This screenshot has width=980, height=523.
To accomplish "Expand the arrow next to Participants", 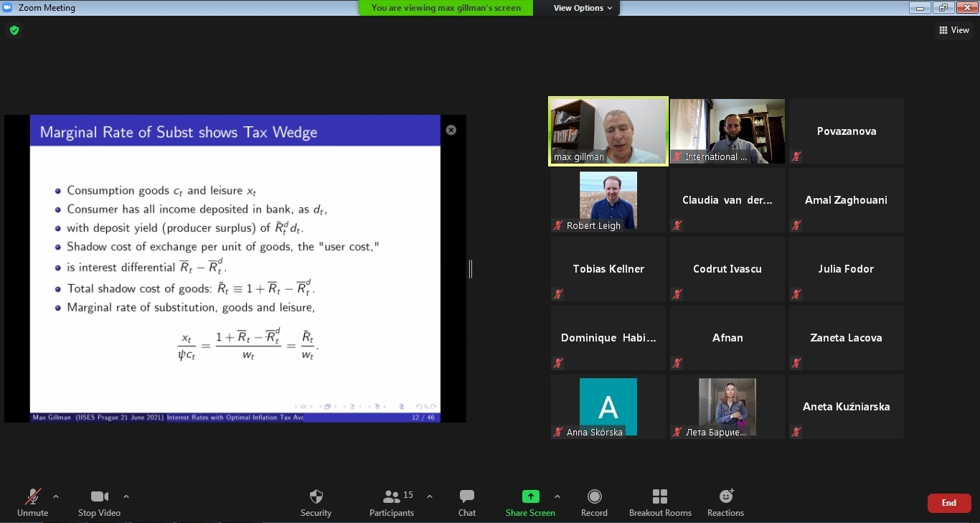I will tap(430, 496).
